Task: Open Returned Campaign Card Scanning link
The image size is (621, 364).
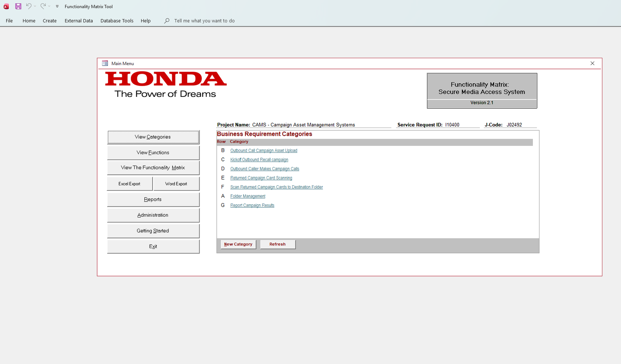Action: (261, 178)
